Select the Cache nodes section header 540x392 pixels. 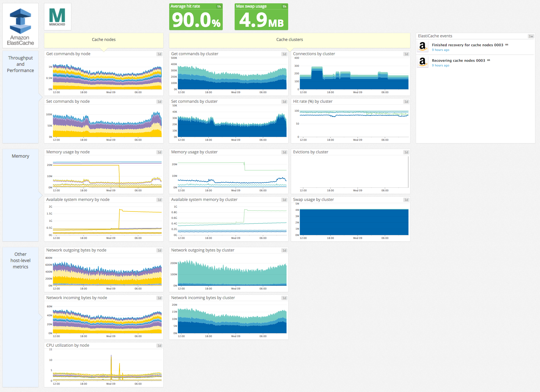pyautogui.click(x=103, y=39)
